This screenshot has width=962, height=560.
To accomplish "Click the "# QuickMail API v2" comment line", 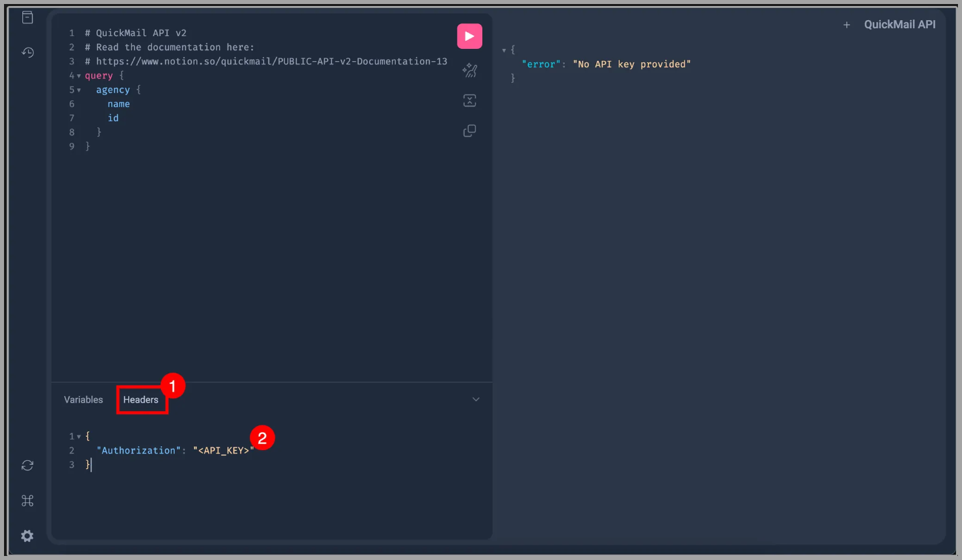I will (x=136, y=33).
